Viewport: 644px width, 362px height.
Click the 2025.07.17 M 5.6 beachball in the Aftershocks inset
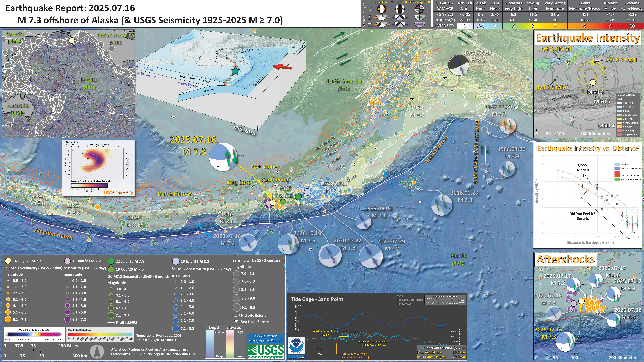tap(596, 281)
